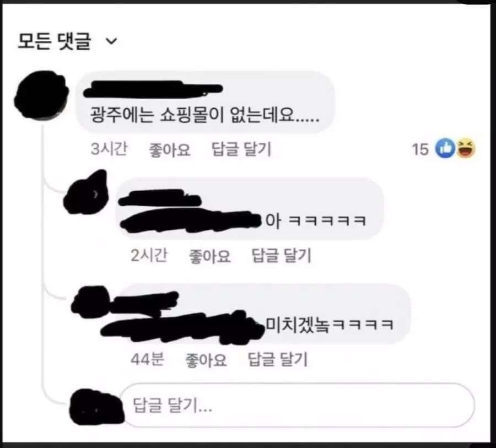
Task: Click the chevron next to 모든 댓글
Action: tap(111, 41)
